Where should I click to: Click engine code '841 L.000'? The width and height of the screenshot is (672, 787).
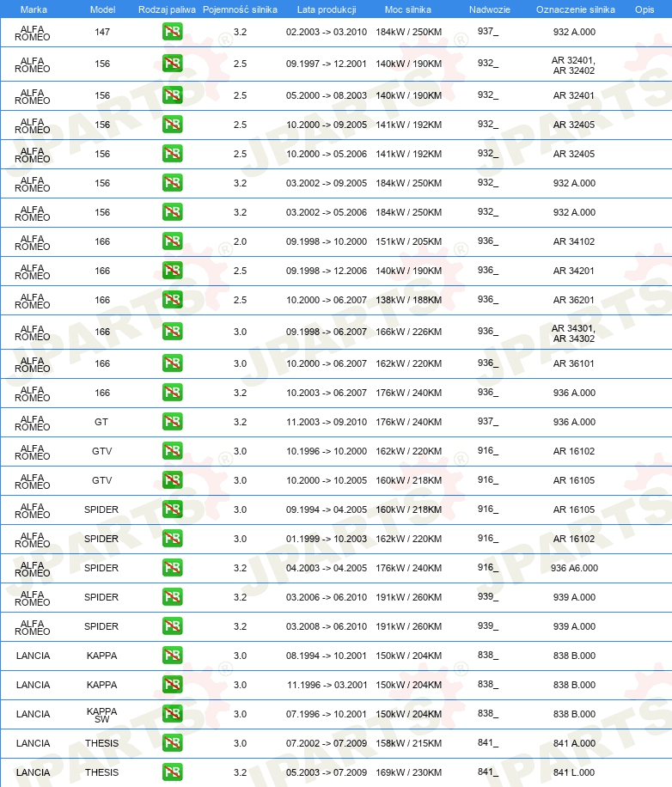pos(574,772)
